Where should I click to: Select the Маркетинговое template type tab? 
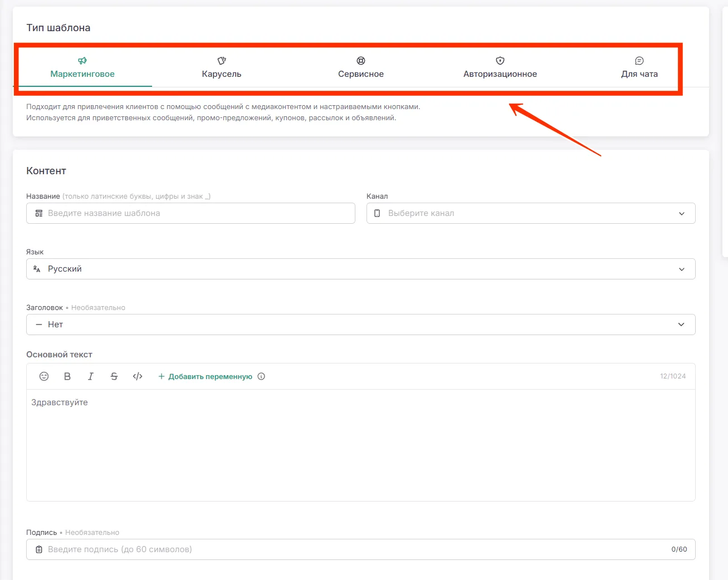pyautogui.click(x=82, y=67)
